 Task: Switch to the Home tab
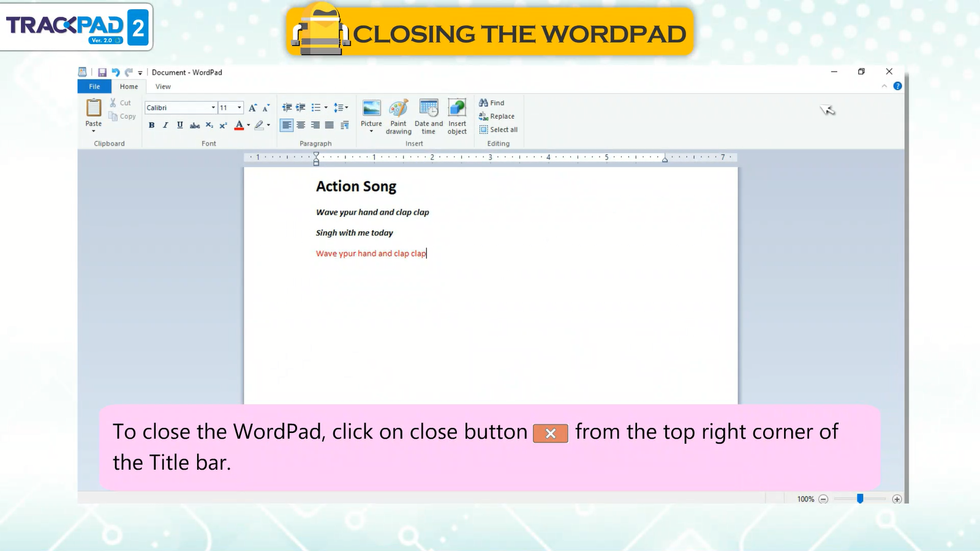click(129, 86)
